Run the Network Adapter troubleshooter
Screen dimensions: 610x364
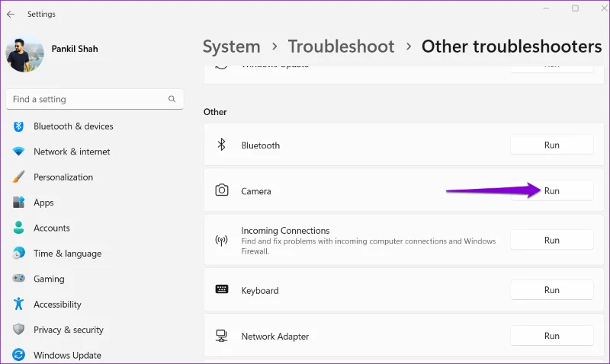(551, 336)
